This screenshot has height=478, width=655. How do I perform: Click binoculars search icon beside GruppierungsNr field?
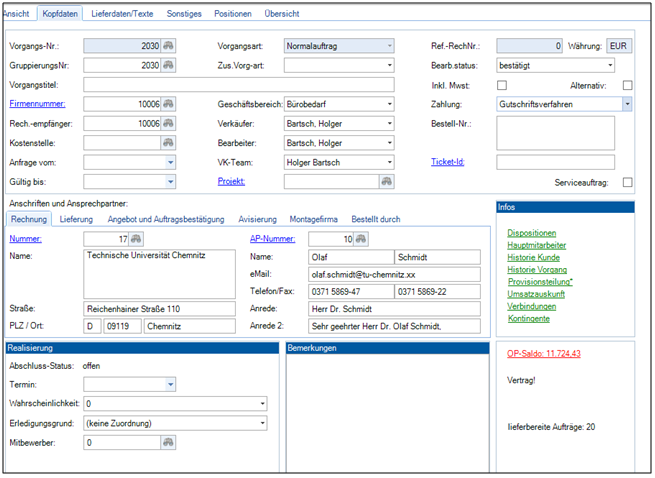point(169,65)
